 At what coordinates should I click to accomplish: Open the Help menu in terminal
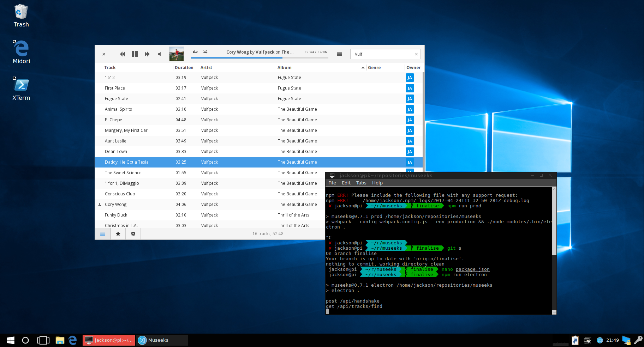377,183
